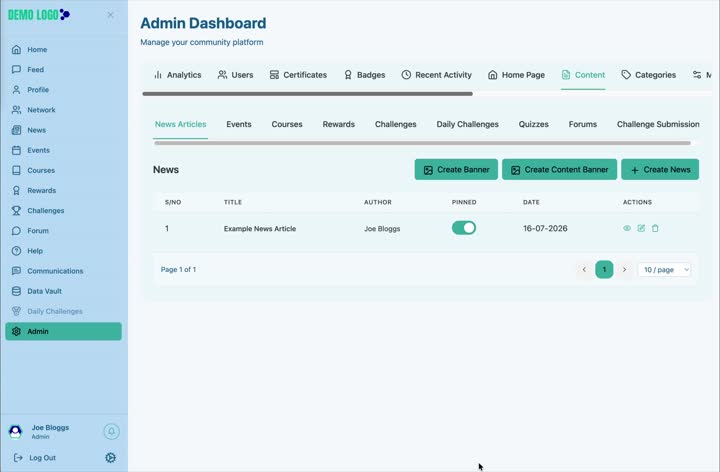The image size is (720, 472).
Task: Open Challenges in the sidebar
Action: coord(63,211)
